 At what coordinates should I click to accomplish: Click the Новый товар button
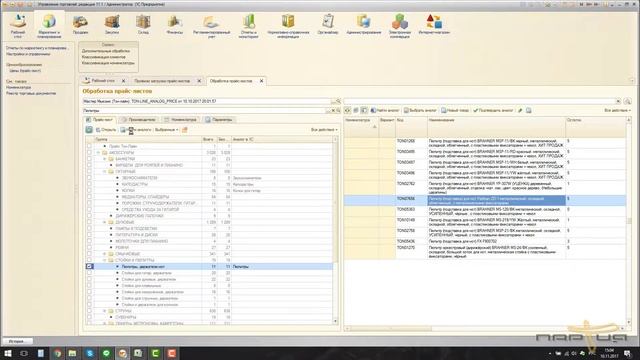pos(455,111)
